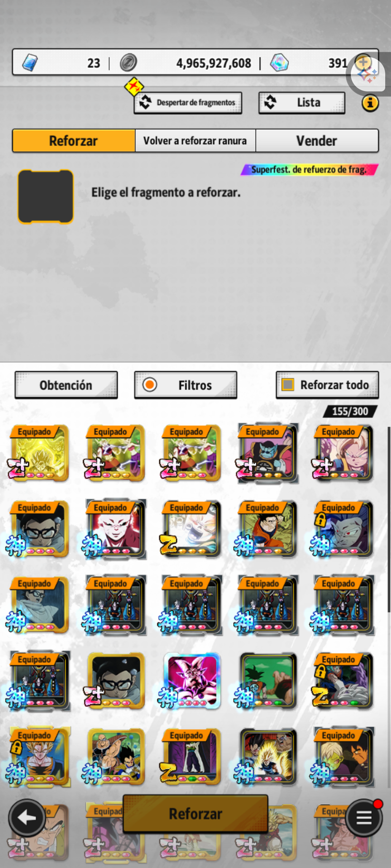Tap the rainbow crystal currency icon

click(x=279, y=63)
